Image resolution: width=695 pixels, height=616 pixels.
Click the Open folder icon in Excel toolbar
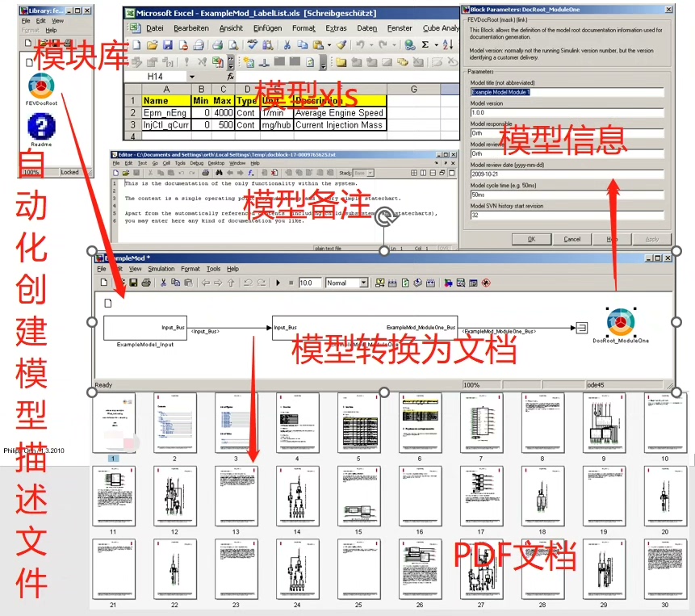(x=152, y=44)
